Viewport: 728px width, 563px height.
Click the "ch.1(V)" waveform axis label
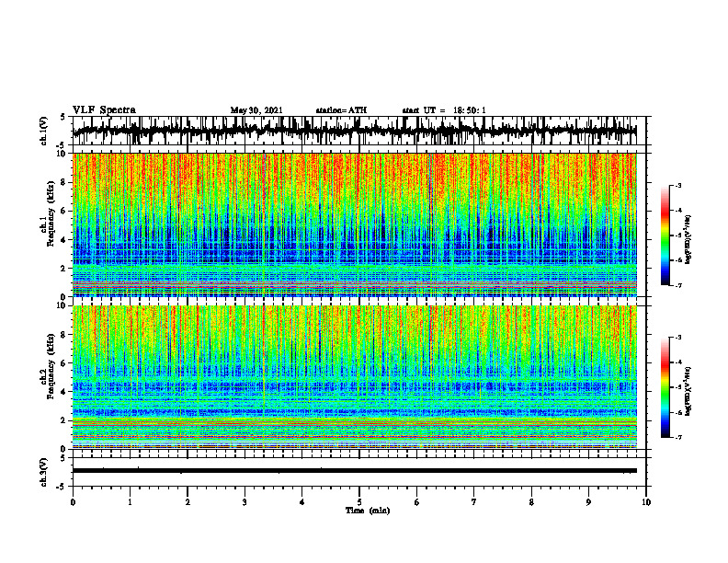(44, 131)
